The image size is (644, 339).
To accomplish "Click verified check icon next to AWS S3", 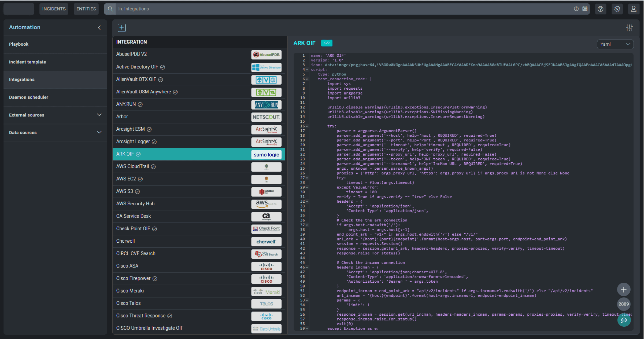I will coord(138,192).
